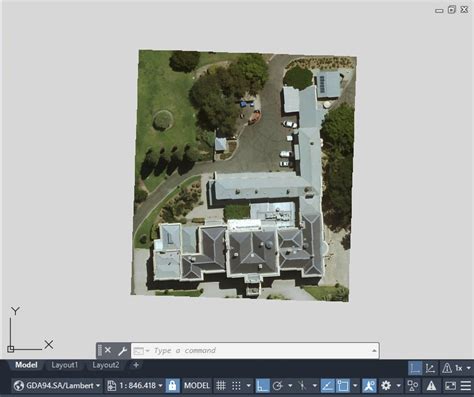This screenshot has width=474, height=397.
Task: Open object snap options dropdown arrow
Action: (x=355, y=386)
